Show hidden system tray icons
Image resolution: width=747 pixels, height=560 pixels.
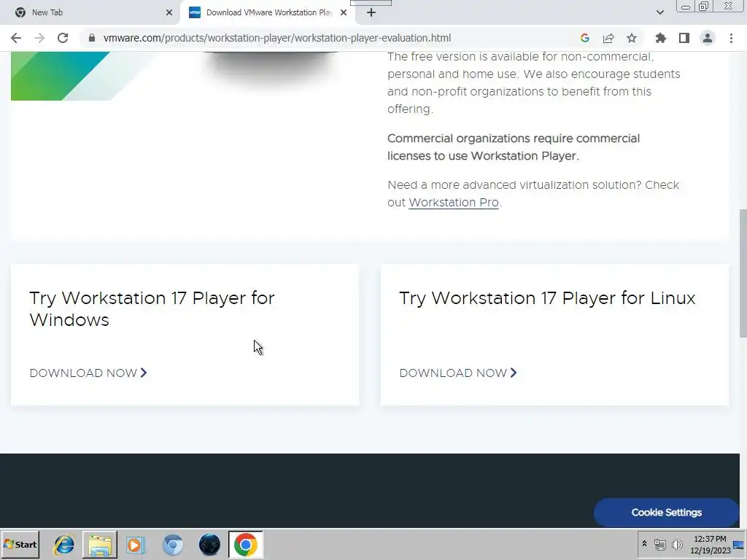(644, 544)
